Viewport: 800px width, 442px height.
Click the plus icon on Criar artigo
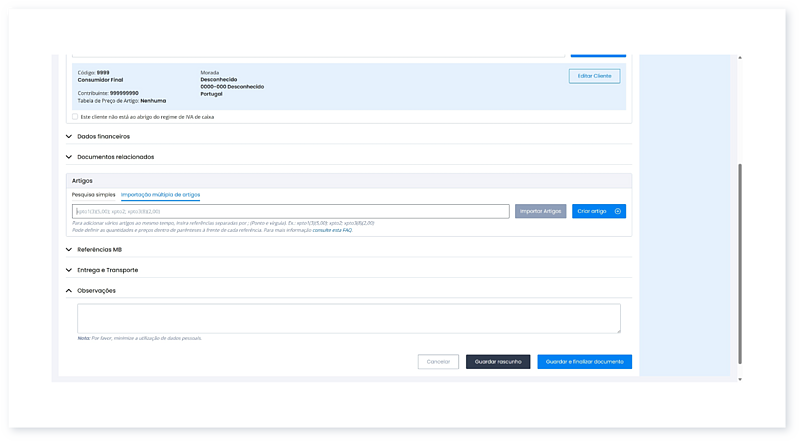click(618, 212)
